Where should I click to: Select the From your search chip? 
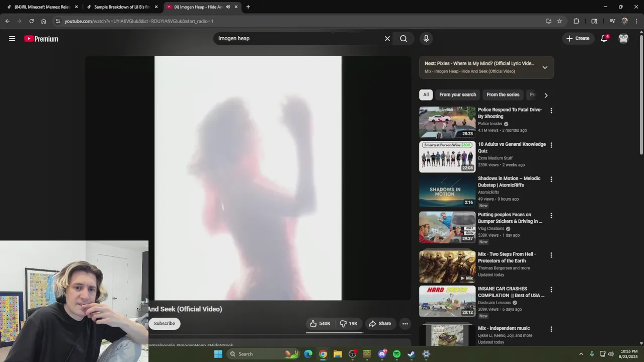(x=457, y=95)
